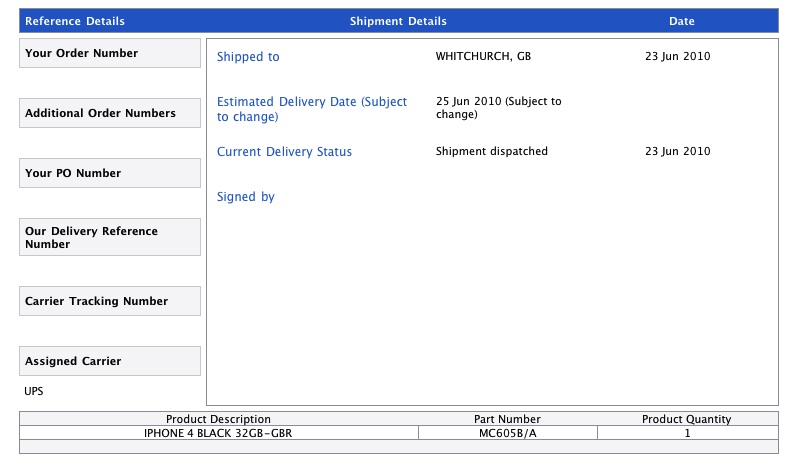Click the Shipment dispatched status text
Viewport: 789px width, 465px height.
[492, 151]
